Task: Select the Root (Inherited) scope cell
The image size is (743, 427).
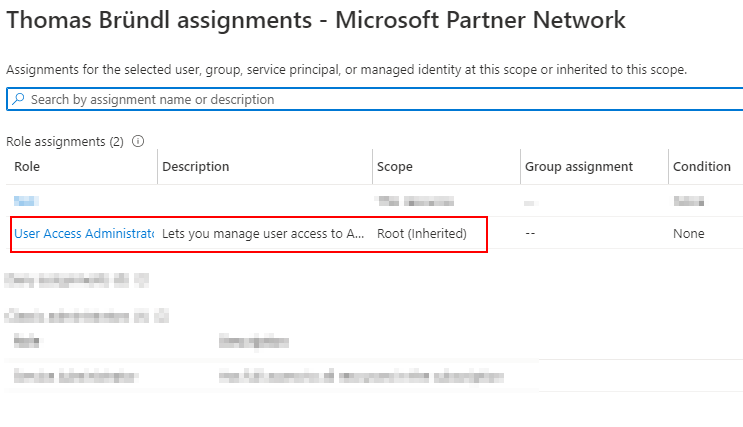Action: point(422,234)
